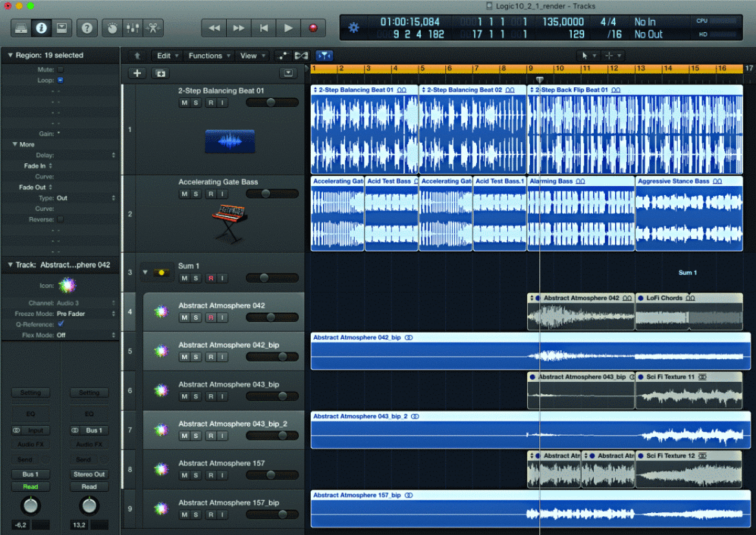Toggle the Reverse checkbox
The height and width of the screenshot is (535, 756).
61,219
